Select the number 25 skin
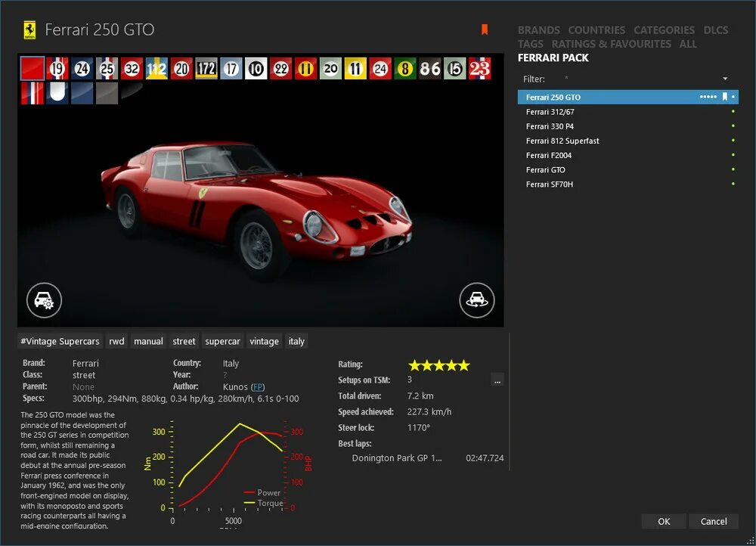Viewport: 756px width, 546px height. [107, 69]
